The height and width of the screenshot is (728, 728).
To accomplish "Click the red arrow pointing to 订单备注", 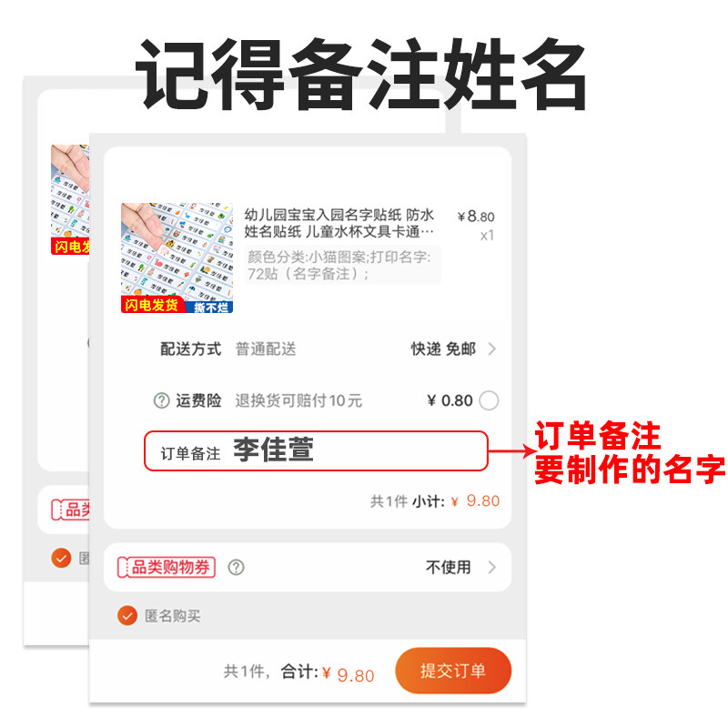I will click(512, 450).
